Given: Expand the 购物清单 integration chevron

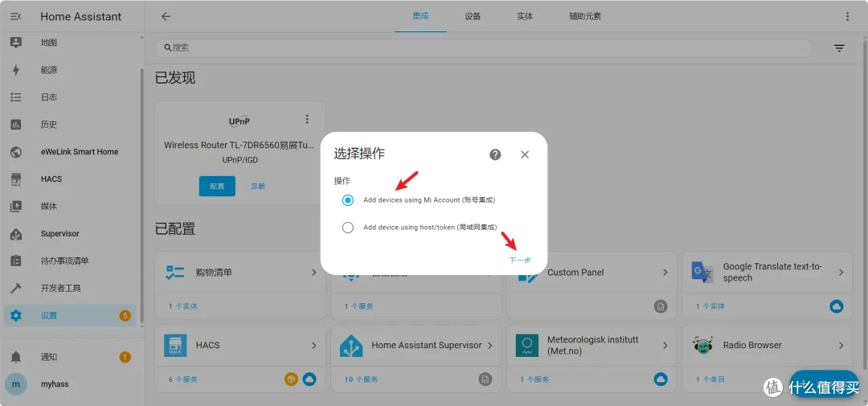Looking at the screenshot, I should (x=314, y=273).
